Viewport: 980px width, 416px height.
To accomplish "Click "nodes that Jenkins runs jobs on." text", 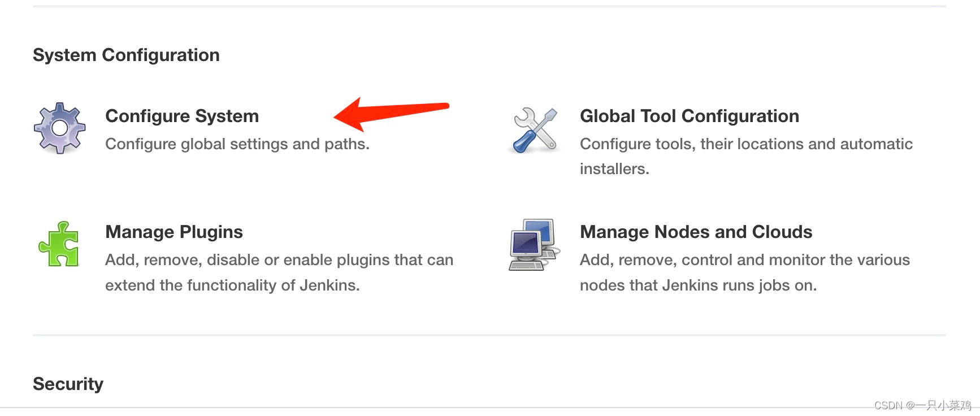I will click(698, 285).
